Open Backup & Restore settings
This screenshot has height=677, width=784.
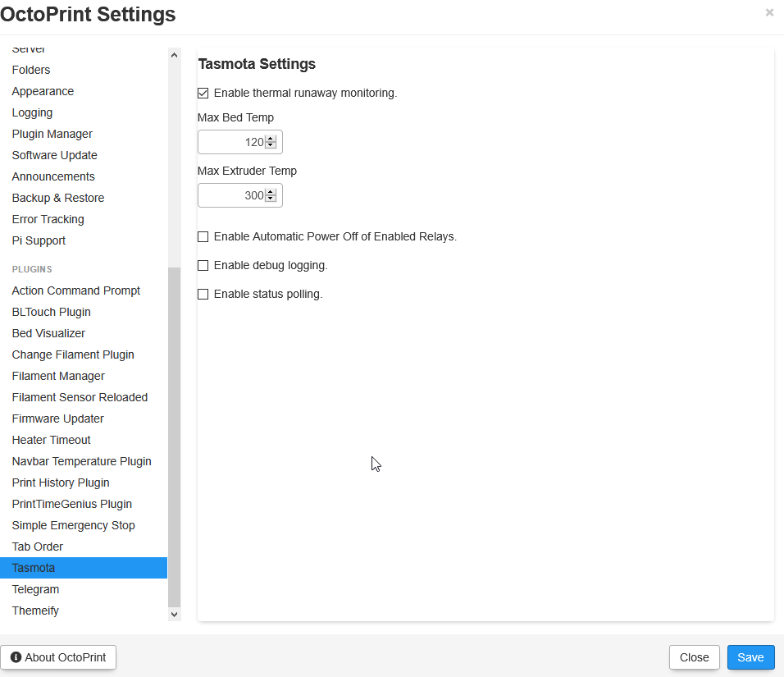[x=58, y=198]
